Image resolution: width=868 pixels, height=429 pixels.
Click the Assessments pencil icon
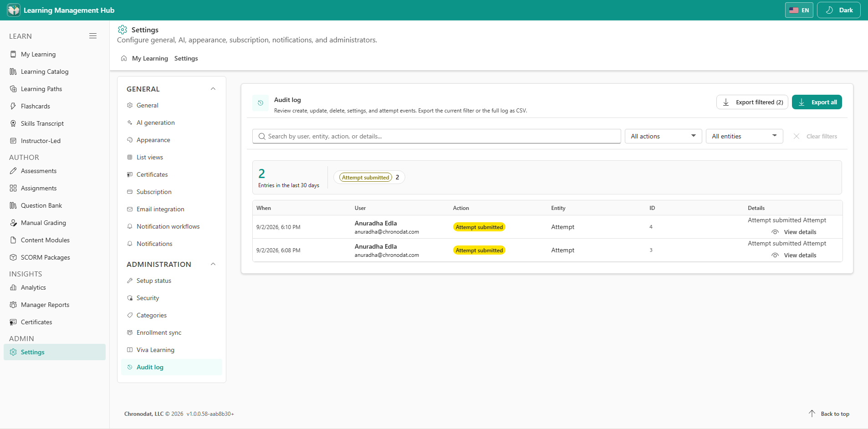(x=13, y=171)
